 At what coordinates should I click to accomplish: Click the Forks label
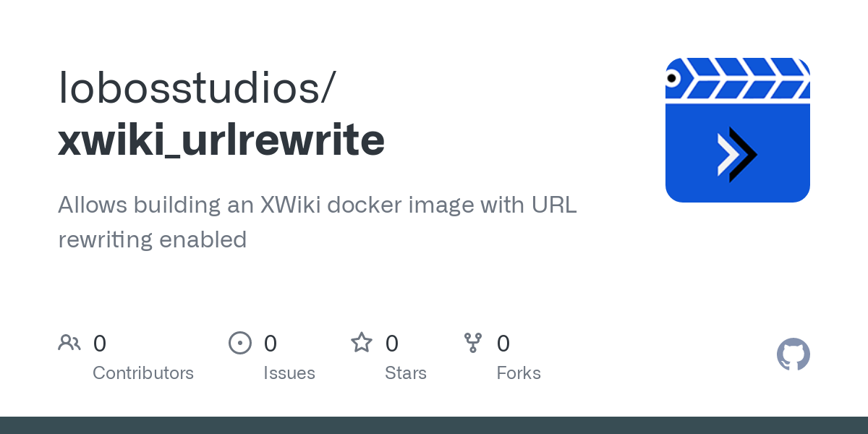point(519,373)
